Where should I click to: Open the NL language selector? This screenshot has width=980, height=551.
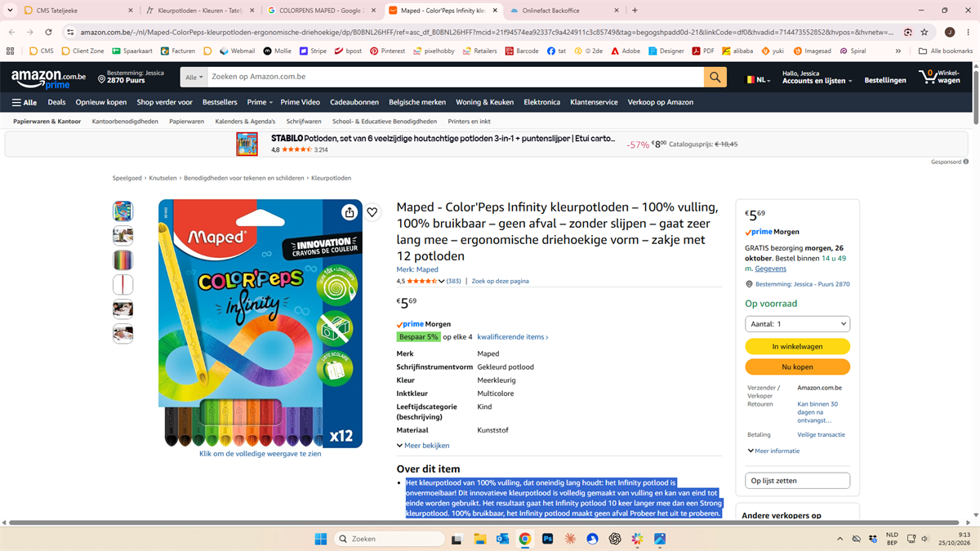[758, 80]
